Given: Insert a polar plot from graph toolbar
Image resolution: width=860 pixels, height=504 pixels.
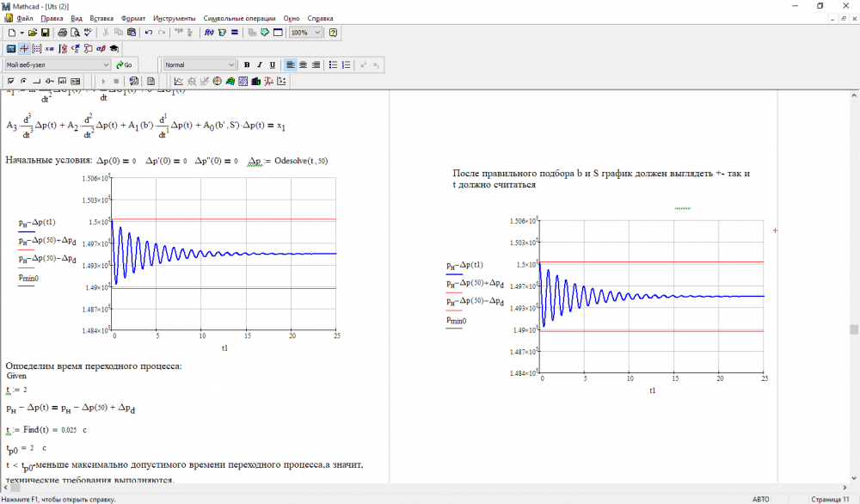Looking at the screenshot, I should [x=217, y=81].
